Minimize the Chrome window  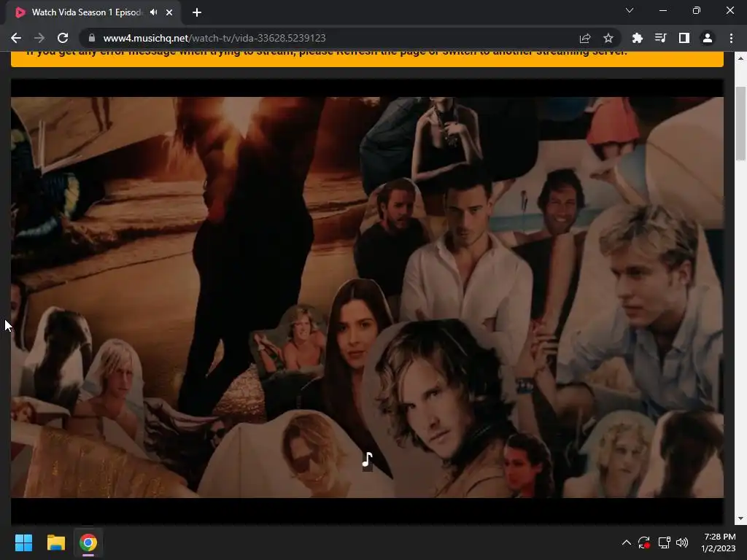point(663,10)
